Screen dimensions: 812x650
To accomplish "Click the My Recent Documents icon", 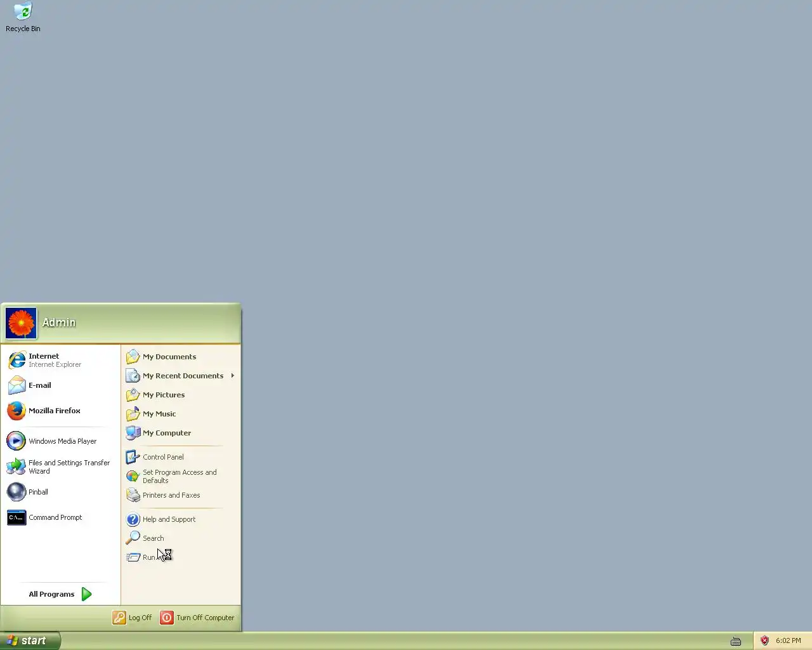I will [x=133, y=376].
